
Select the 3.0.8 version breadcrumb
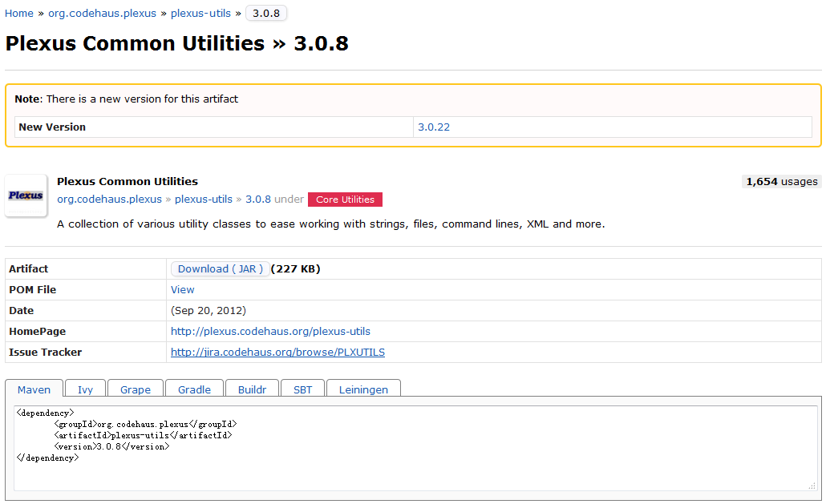point(265,13)
